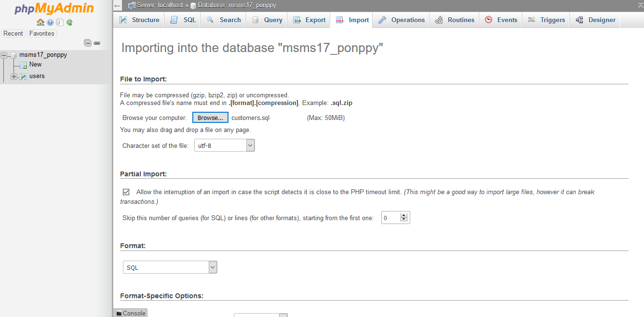This screenshot has height=317, width=644.
Task: Open the SQL format dropdown
Action: 170,267
